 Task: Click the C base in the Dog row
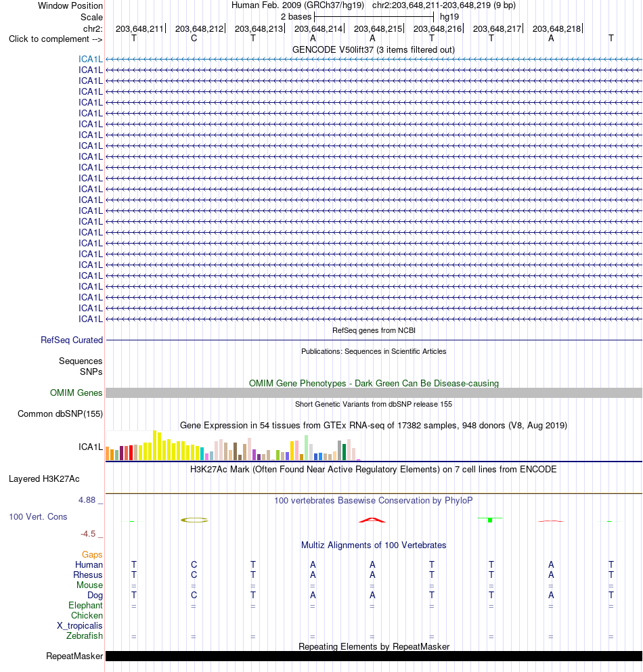click(x=194, y=596)
